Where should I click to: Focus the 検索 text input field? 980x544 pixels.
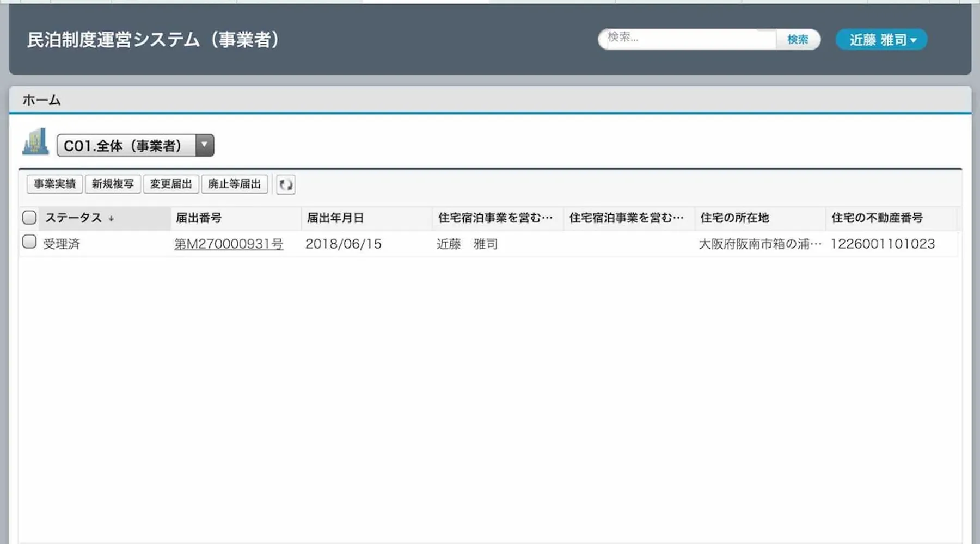click(x=687, y=39)
